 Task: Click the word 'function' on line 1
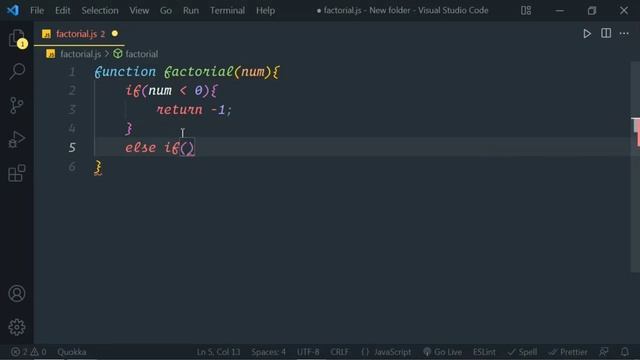pos(125,71)
